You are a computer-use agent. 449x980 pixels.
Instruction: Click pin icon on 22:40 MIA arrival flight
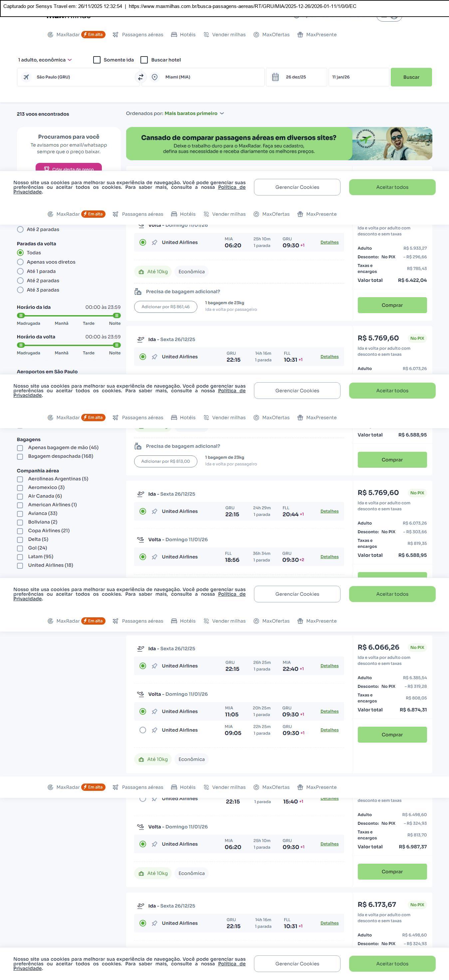[154, 666]
